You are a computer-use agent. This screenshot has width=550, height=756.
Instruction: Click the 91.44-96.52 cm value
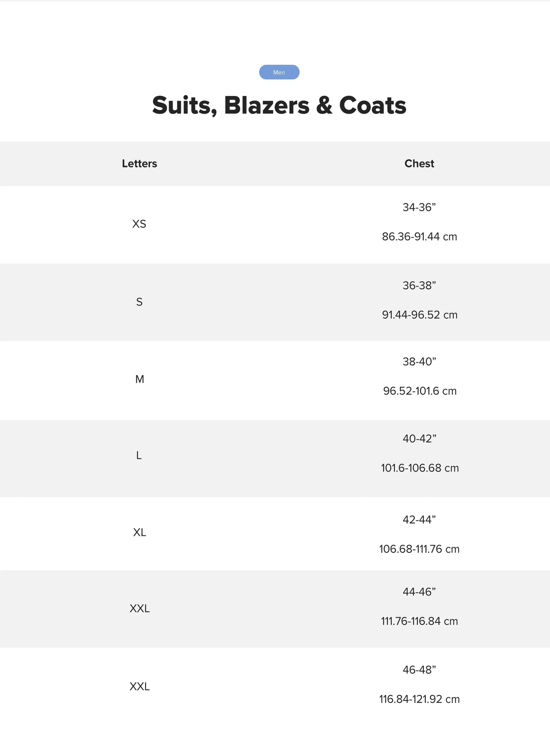click(x=419, y=315)
